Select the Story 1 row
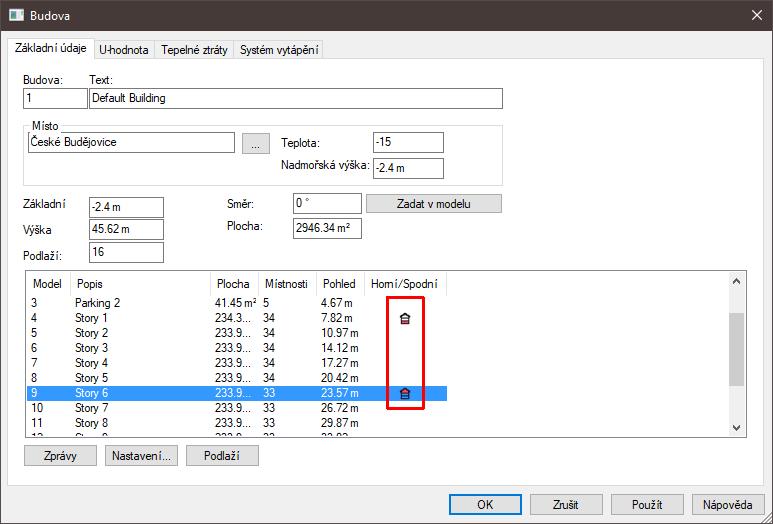The width and height of the screenshot is (773, 524). point(237,318)
